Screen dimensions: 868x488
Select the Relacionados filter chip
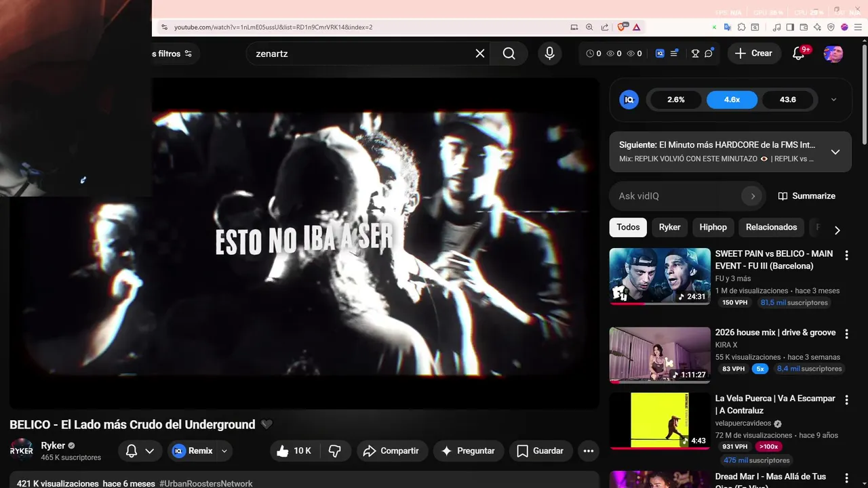click(x=771, y=227)
